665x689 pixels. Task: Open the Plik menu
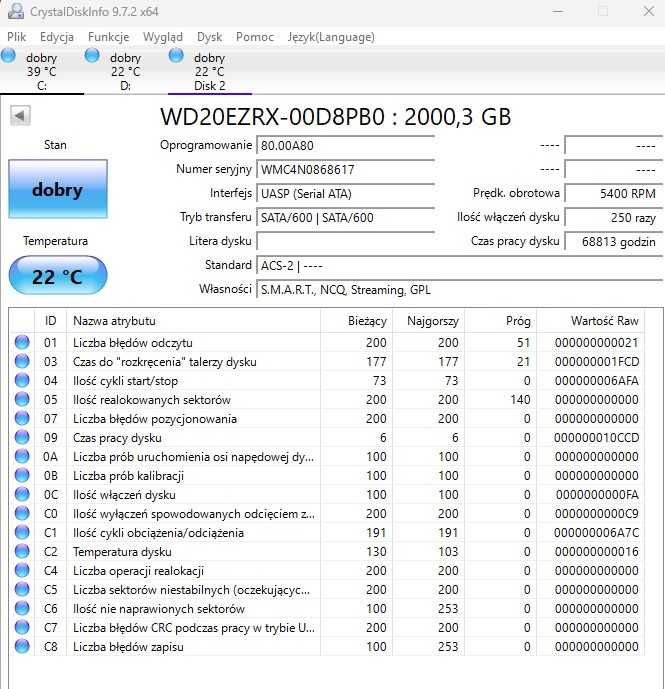[x=17, y=37]
